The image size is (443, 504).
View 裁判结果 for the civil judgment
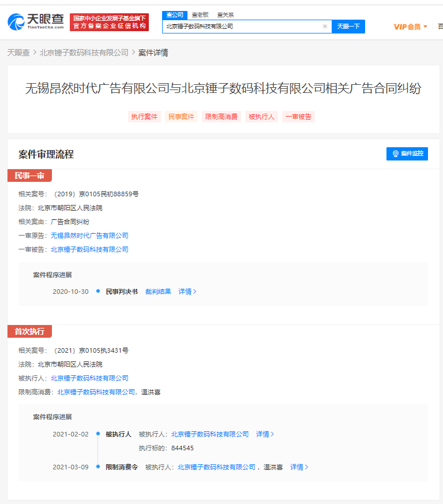(x=158, y=292)
